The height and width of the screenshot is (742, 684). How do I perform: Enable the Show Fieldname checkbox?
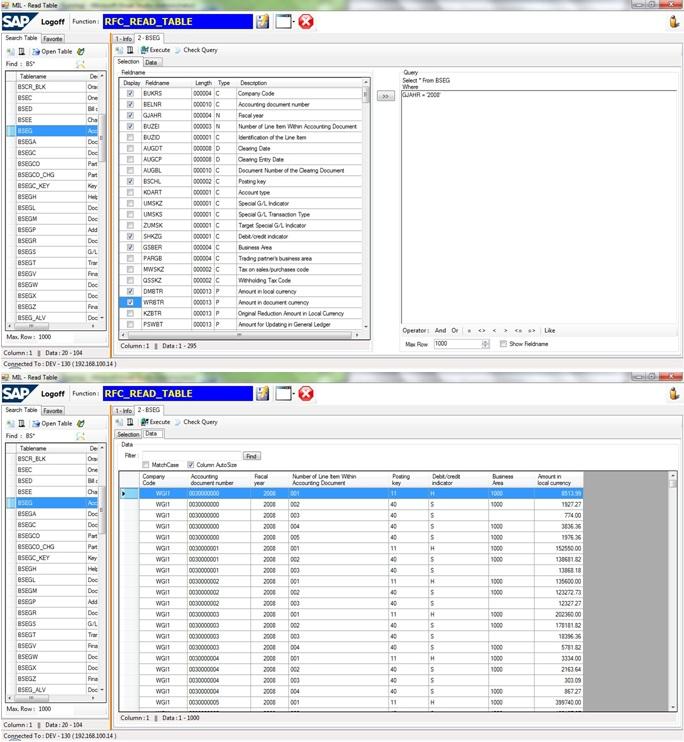(x=503, y=344)
